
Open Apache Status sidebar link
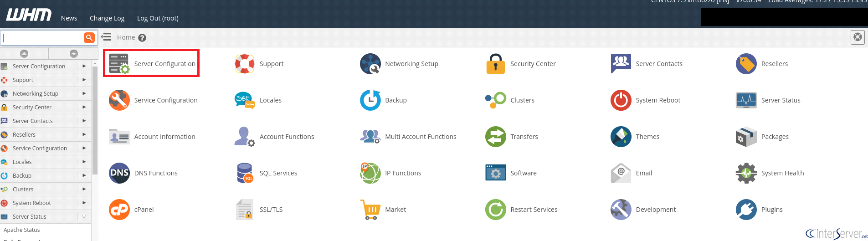click(x=21, y=230)
